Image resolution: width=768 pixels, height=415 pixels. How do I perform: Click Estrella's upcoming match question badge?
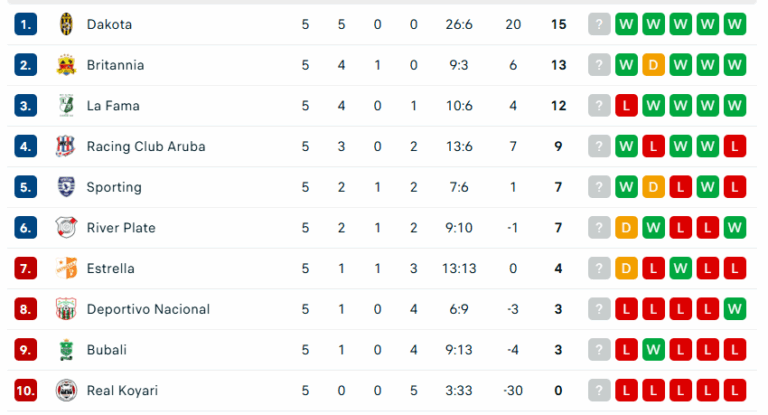pos(599,269)
